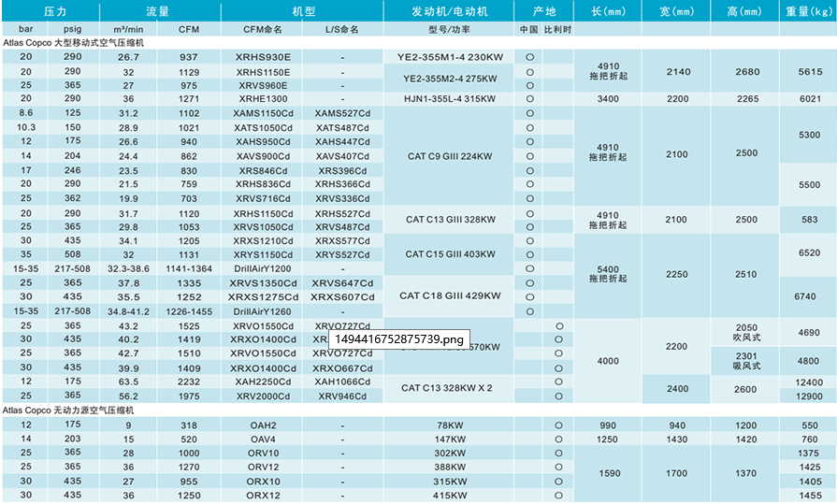Click the height cell 2050 吹风式

point(746,332)
